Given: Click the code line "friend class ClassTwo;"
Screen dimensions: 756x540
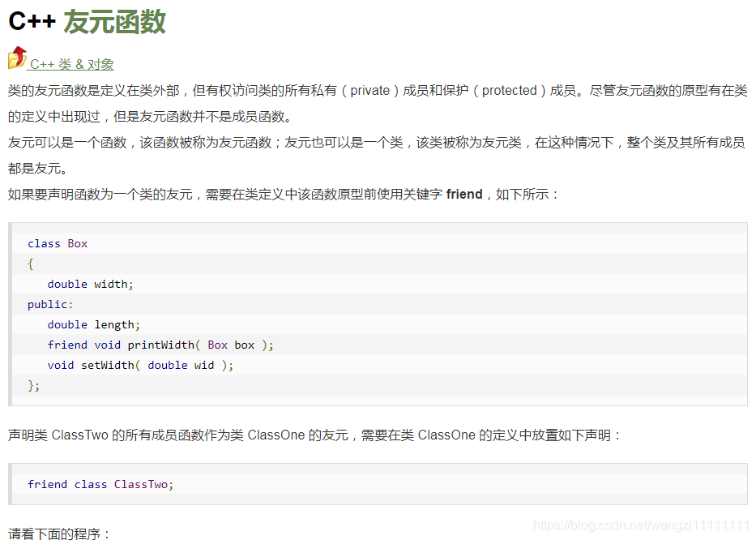Looking at the screenshot, I should pyautogui.click(x=100, y=485).
